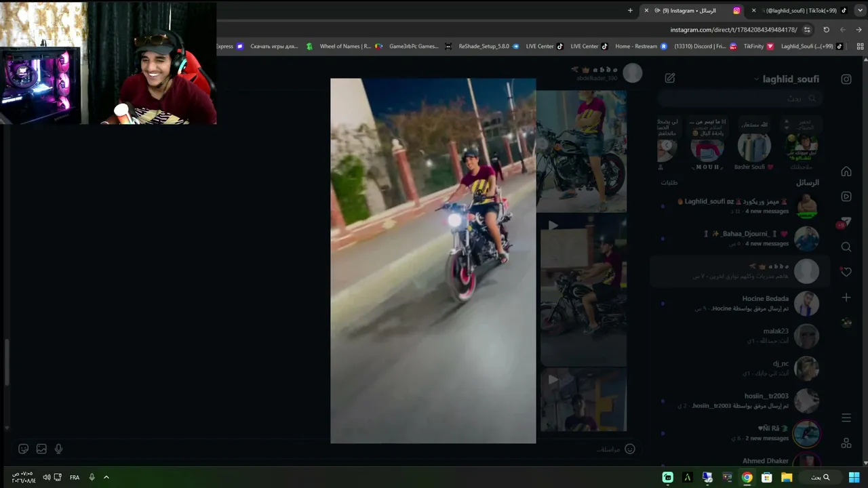
Task: Open hosiin__tr2003 conversation
Action: 740,401
